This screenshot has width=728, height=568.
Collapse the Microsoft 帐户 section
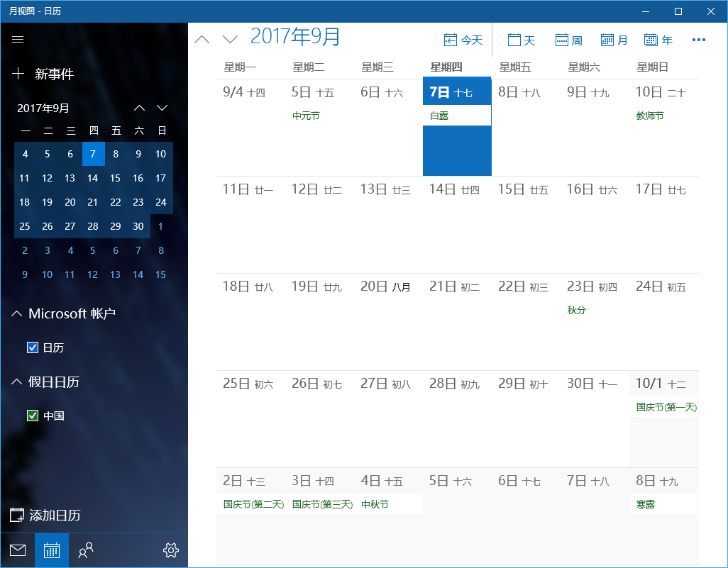coord(17,313)
